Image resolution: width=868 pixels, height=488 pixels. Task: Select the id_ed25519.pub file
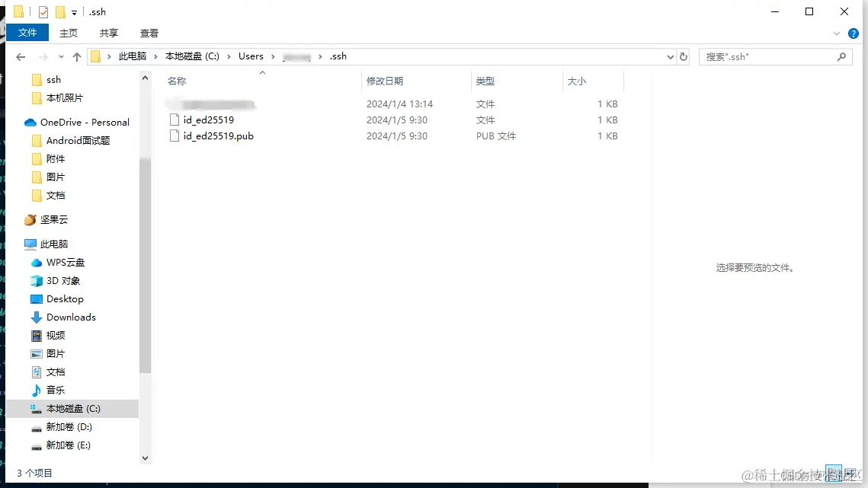pyautogui.click(x=218, y=136)
